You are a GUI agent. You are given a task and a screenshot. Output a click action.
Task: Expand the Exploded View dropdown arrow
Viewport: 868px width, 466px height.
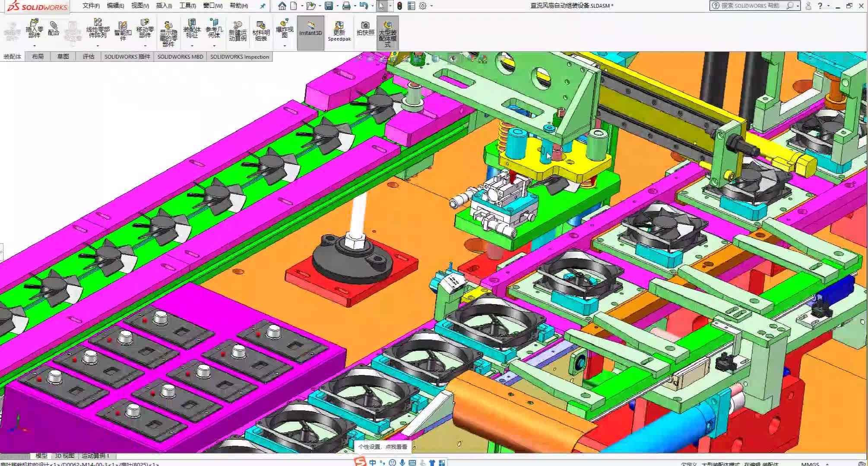[x=284, y=45]
